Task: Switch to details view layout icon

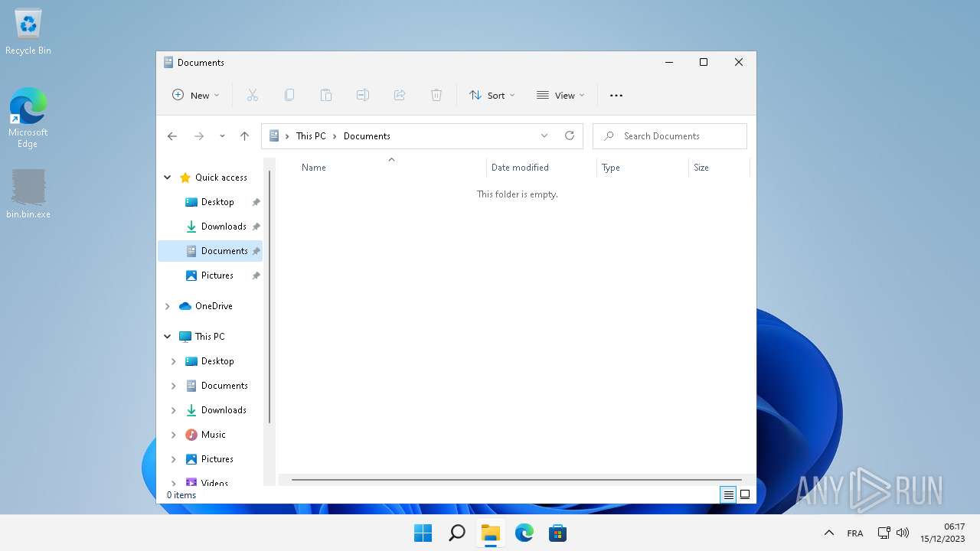Action: coord(729,494)
